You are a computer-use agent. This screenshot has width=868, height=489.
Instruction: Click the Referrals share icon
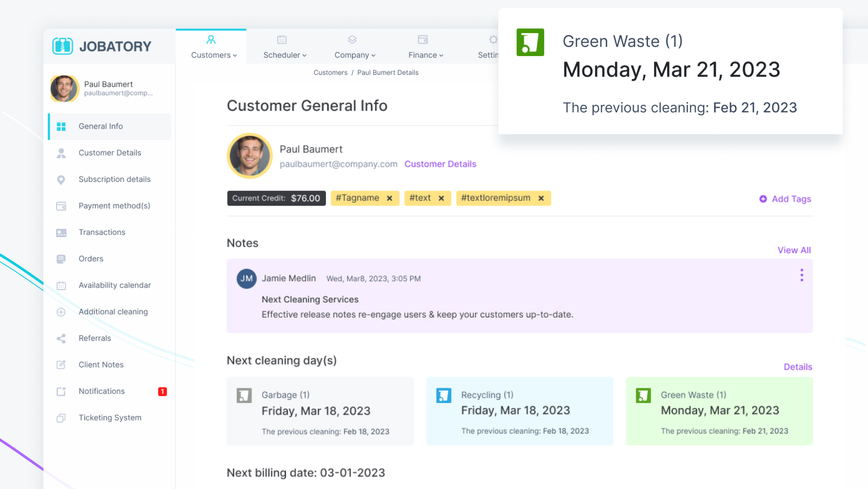[x=61, y=338]
